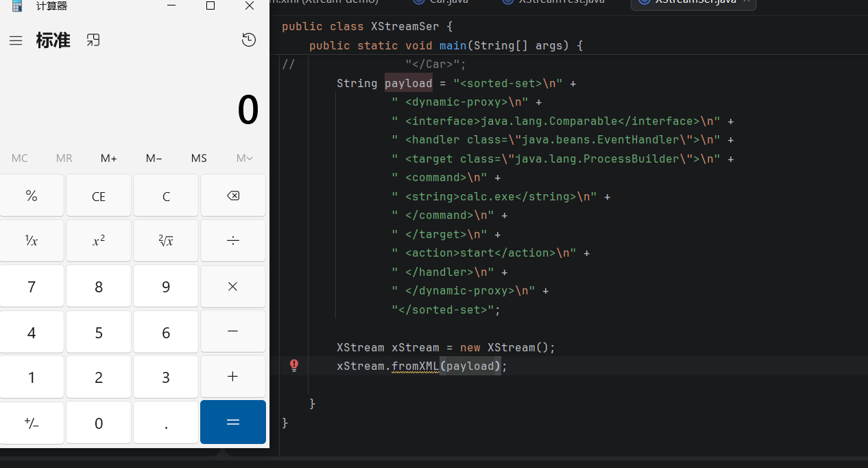
Task: Click the <command> opening string line
Action: point(446,178)
